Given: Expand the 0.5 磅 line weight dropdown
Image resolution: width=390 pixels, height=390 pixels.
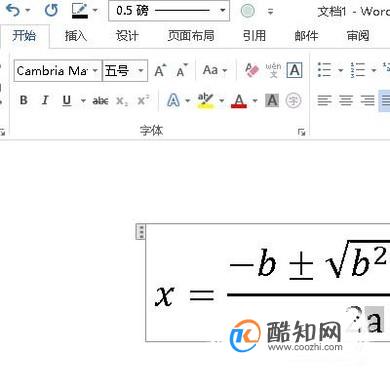Looking at the screenshot, I should click(x=222, y=11).
